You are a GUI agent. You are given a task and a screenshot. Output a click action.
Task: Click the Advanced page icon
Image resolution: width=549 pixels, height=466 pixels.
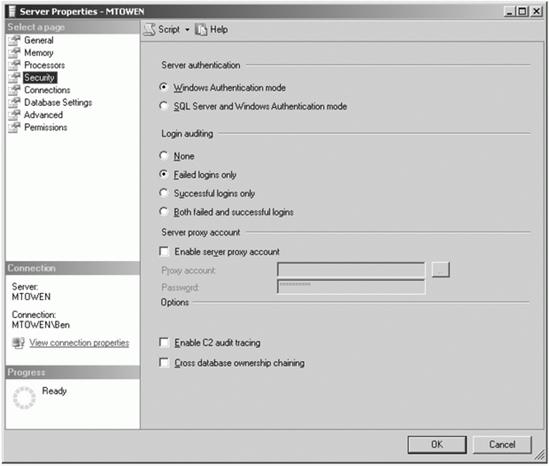tap(14, 115)
